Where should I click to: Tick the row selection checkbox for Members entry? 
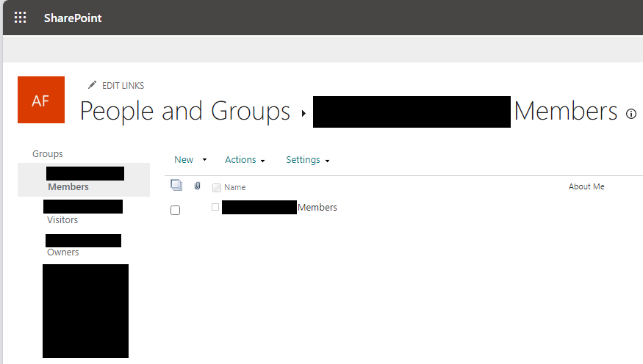pyautogui.click(x=175, y=210)
